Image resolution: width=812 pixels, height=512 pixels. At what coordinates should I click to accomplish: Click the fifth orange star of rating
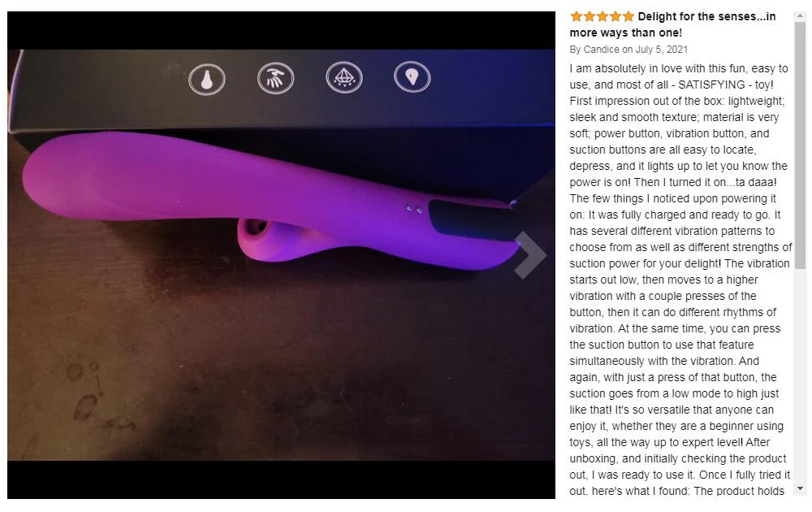click(628, 16)
